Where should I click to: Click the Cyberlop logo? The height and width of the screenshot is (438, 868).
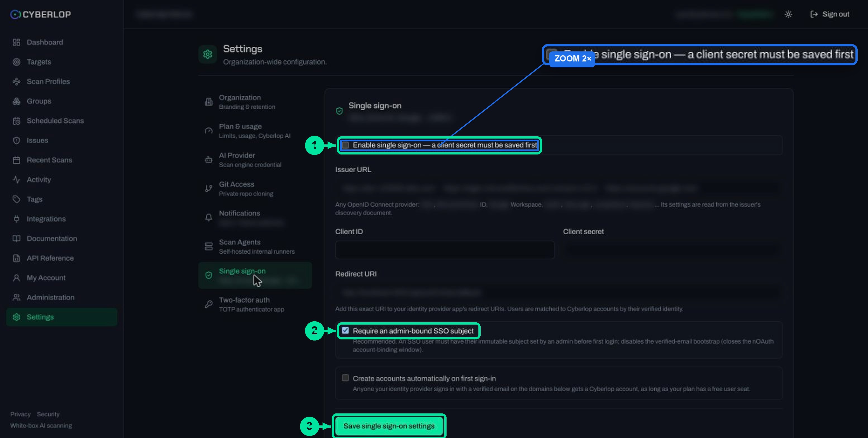[x=40, y=14]
